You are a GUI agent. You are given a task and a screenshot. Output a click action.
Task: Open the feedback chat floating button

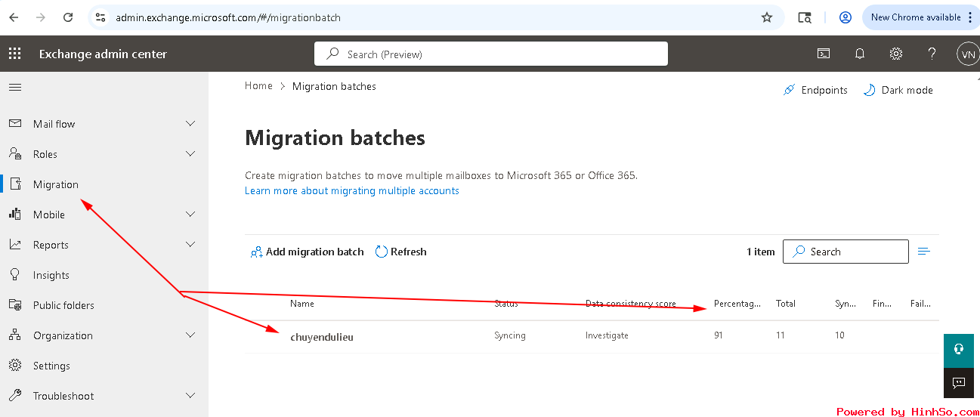pyautogui.click(x=959, y=383)
